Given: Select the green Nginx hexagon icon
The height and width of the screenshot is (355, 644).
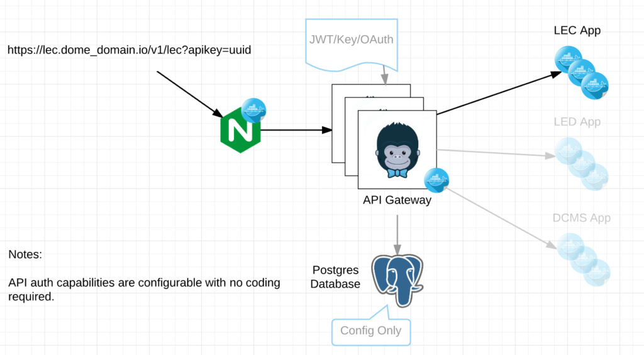Looking at the screenshot, I should 240,130.
